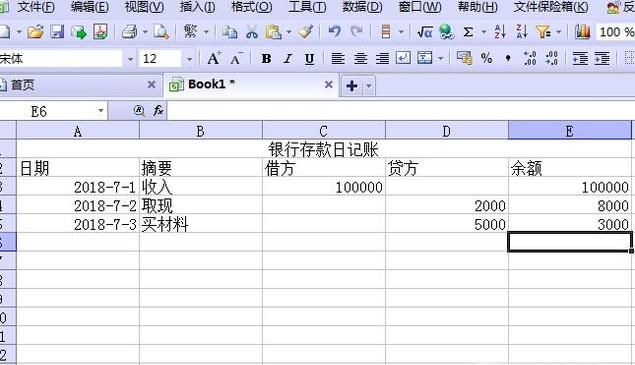Click into the formula bar input
This screenshot has height=365, width=635.
coord(401,111)
